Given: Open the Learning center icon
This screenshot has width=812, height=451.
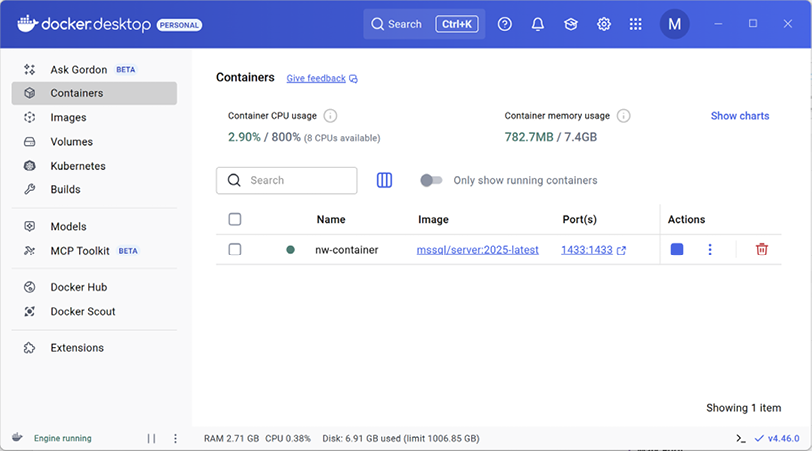Looking at the screenshot, I should (x=571, y=24).
